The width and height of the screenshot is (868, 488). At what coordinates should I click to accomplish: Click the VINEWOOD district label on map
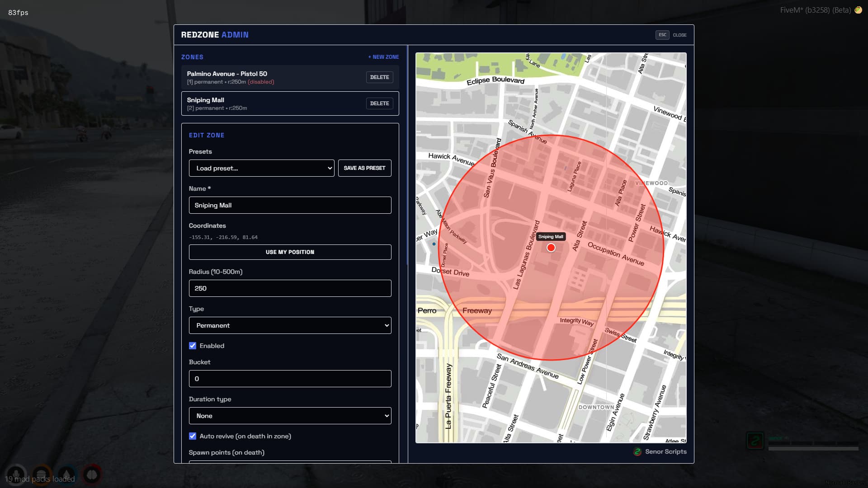pos(651,183)
